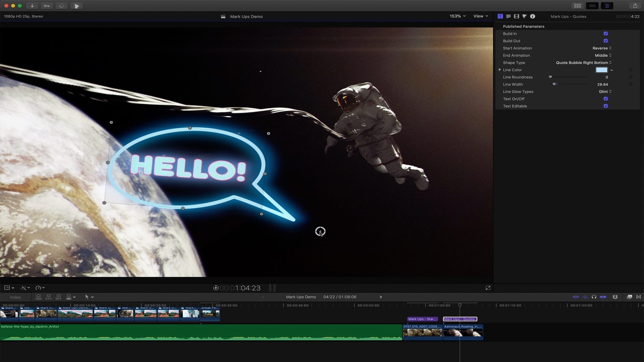The image size is (644, 362).
Task: Open the Info inspector icon
Action: (x=533, y=16)
